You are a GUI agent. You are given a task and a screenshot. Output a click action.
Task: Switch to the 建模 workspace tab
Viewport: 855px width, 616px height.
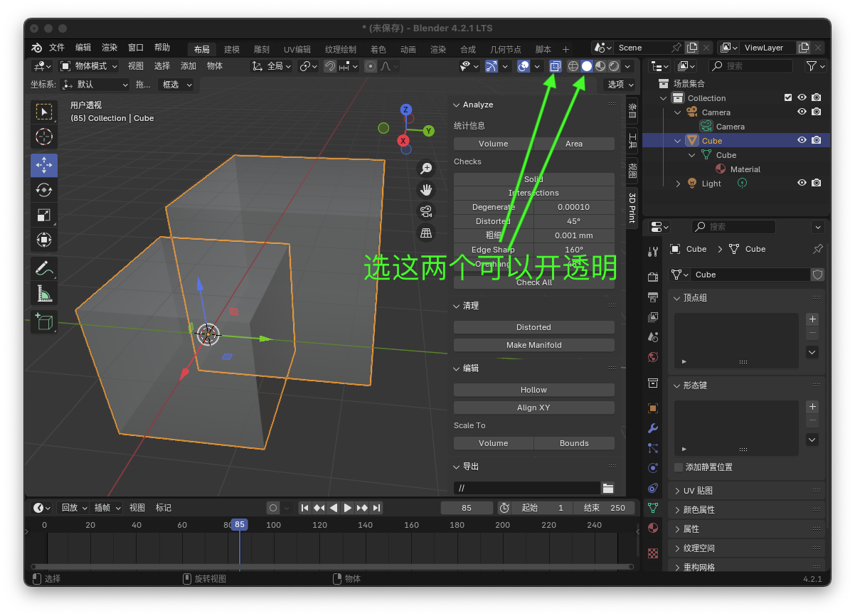pos(232,50)
